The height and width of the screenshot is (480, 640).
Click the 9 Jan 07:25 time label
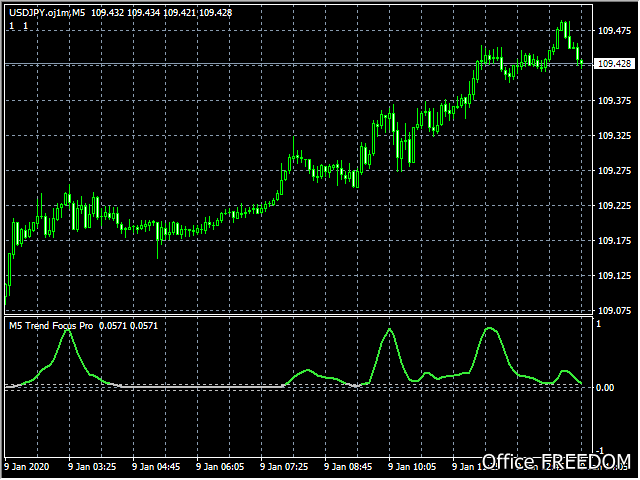tap(284, 467)
